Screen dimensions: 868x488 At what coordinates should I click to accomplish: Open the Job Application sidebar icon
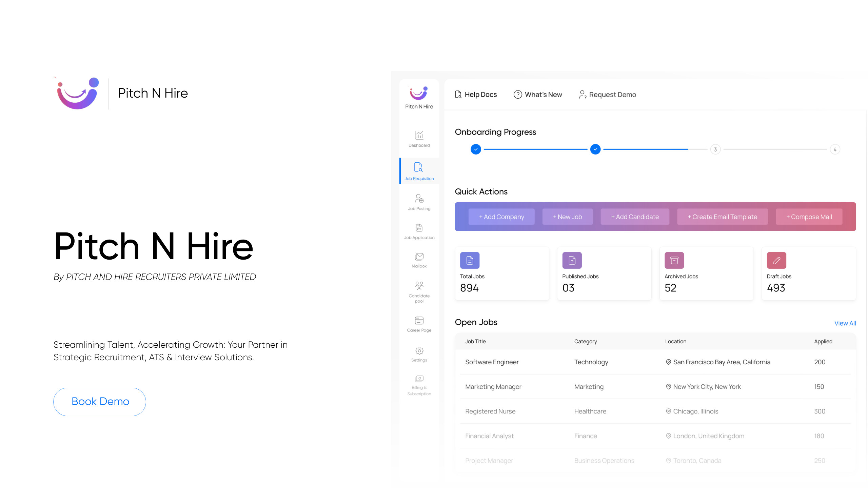coord(419,228)
